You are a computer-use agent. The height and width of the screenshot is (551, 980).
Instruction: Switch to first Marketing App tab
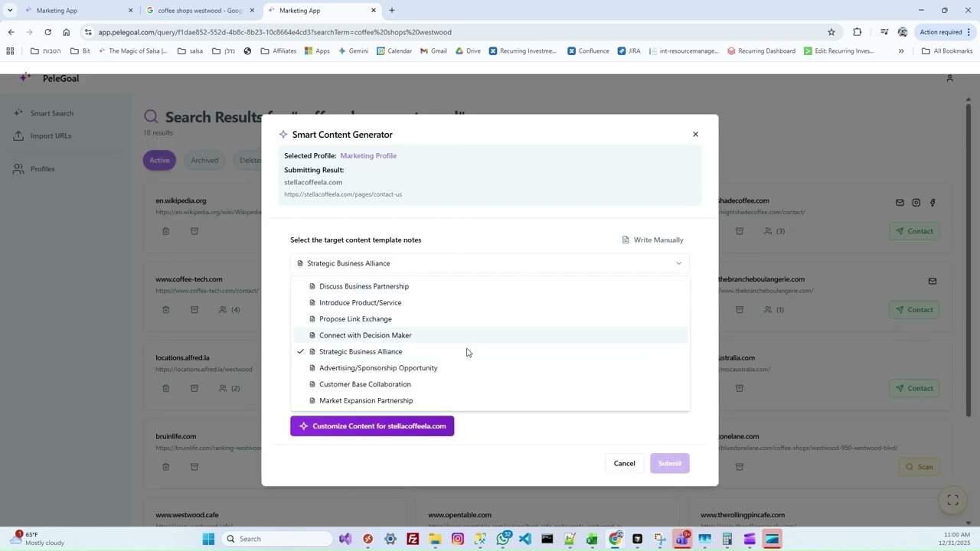click(78, 11)
